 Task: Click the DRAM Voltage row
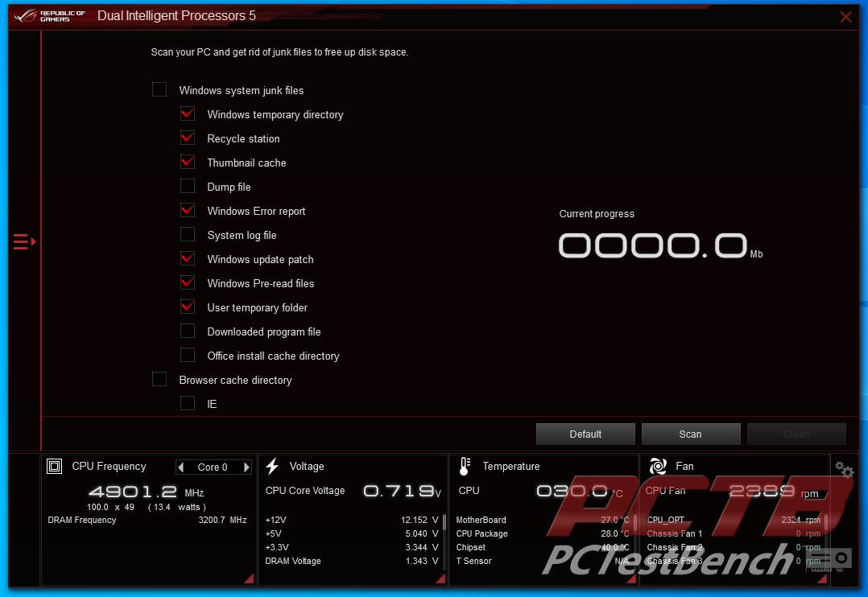pos(352,561)
